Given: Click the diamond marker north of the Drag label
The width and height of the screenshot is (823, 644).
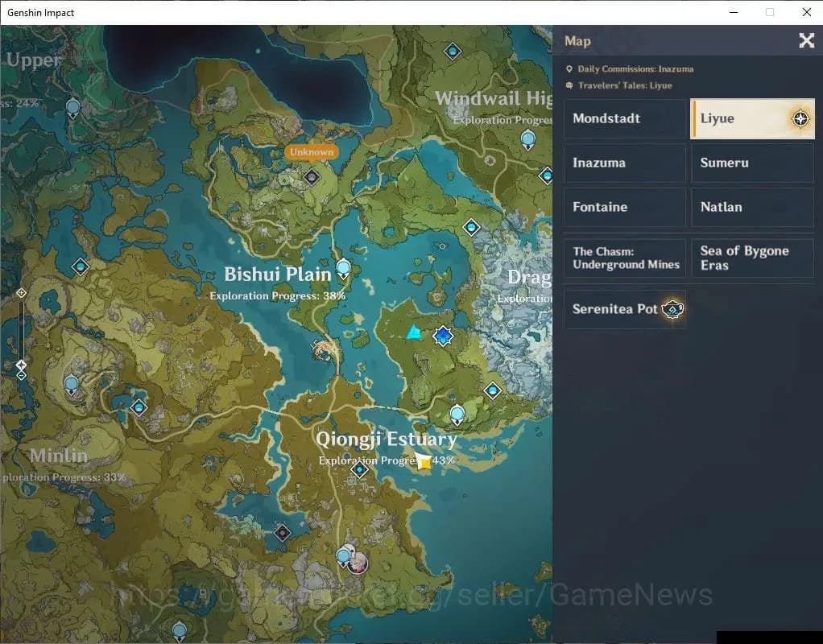Looking at the screenshot, I should point(471,227).
